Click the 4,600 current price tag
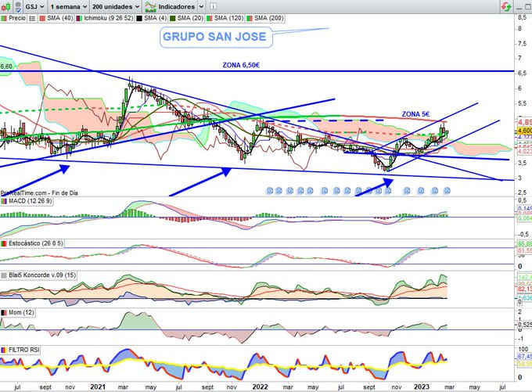 pyautogui.click(x=524, y=131)
